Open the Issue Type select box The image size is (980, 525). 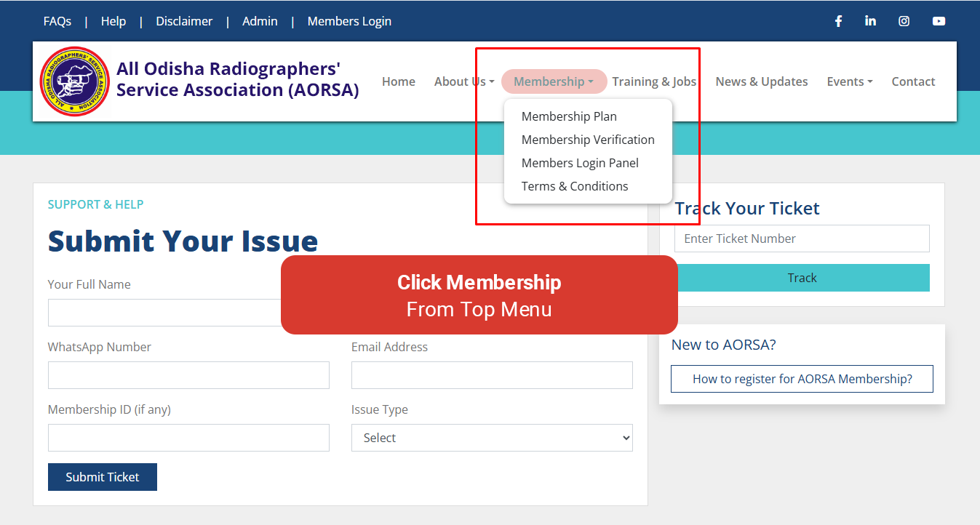pyautogui.click(x=492, y=438)
